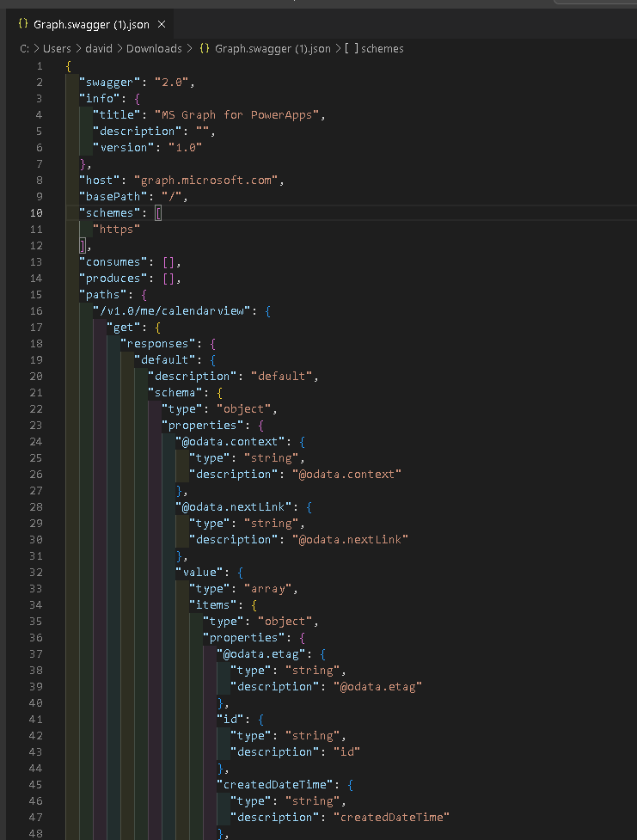Click the "@odata.nextLink" description value on line 30
This screenshot has height=840, width=637.
pos(350,540)
